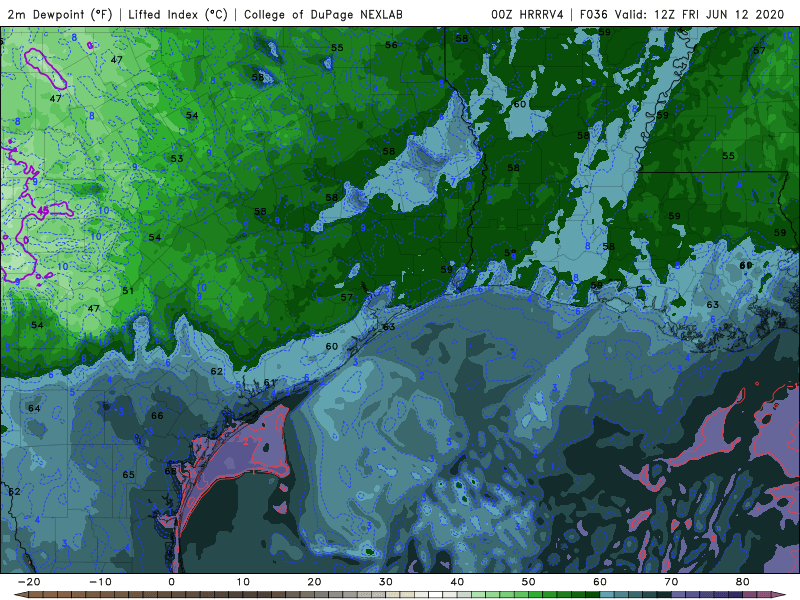Click the 'Lifted Index (°C)' header label
Image resolution: width=800 pixels, height=600 pixels.
(x=178, y=14)
